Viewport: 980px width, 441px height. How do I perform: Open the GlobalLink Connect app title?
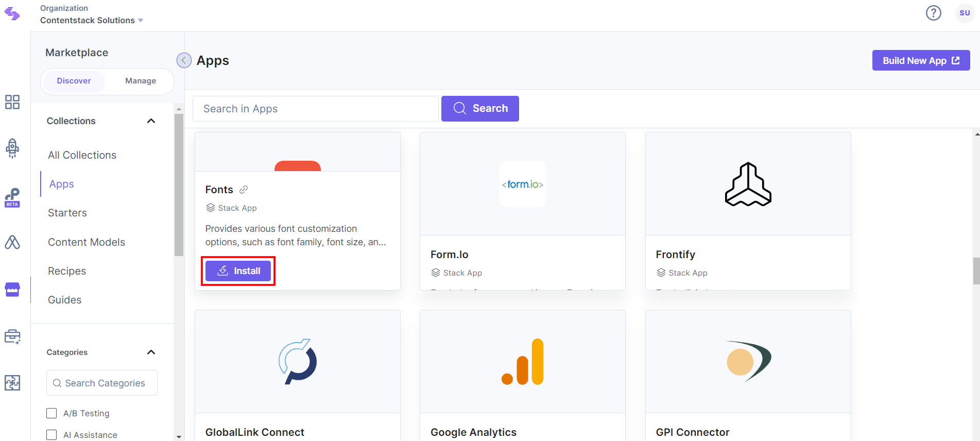pyautogui.click(x=255, y=432)
